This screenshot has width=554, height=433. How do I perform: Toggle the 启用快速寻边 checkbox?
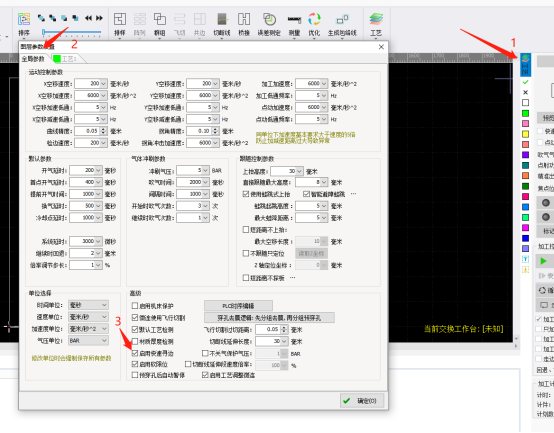click(x=135, y=353)
